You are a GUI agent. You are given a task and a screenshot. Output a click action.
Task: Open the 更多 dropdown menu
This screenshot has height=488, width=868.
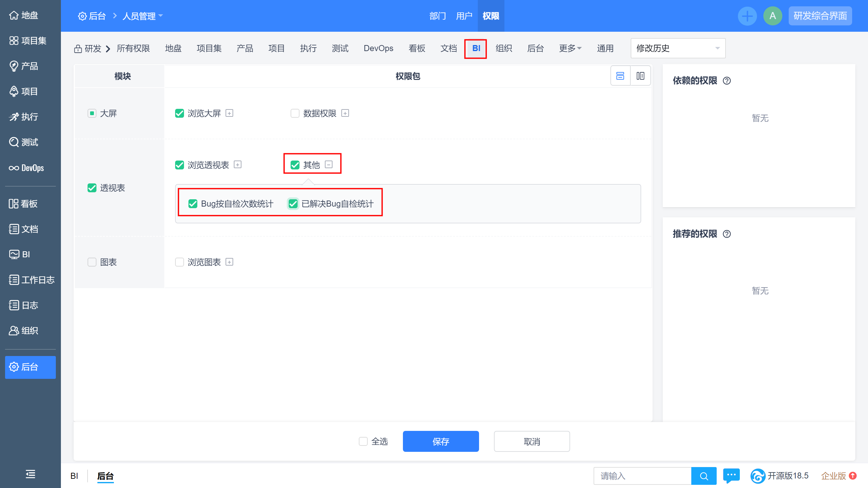[x=570, y=48]
